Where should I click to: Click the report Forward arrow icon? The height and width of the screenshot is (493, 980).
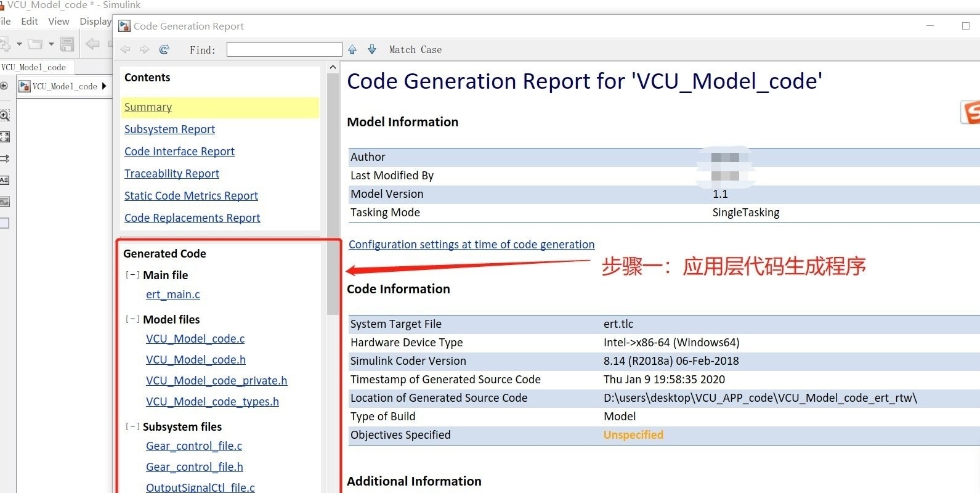(x=144, y=49)
